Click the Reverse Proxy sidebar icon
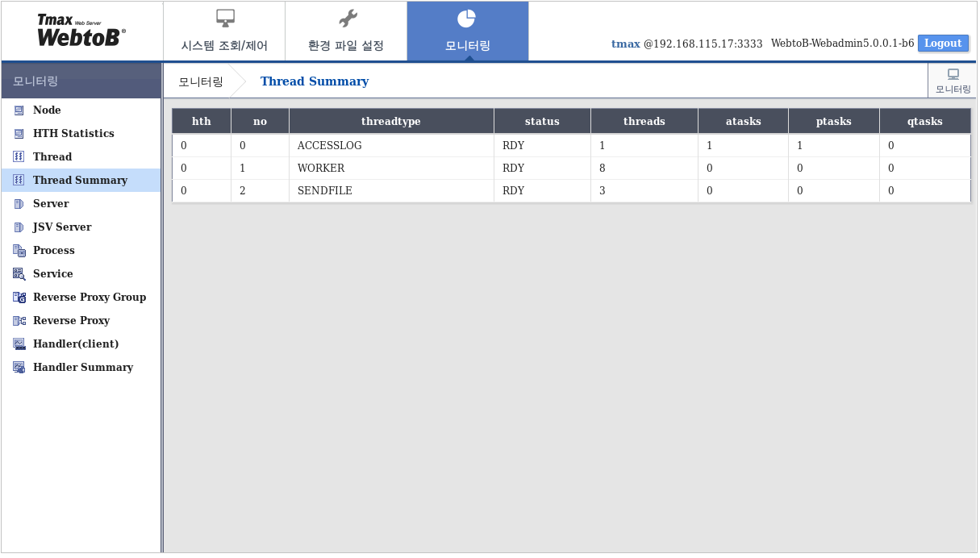The width and height of the screenshot is (980, 558). tap(19, 321)
